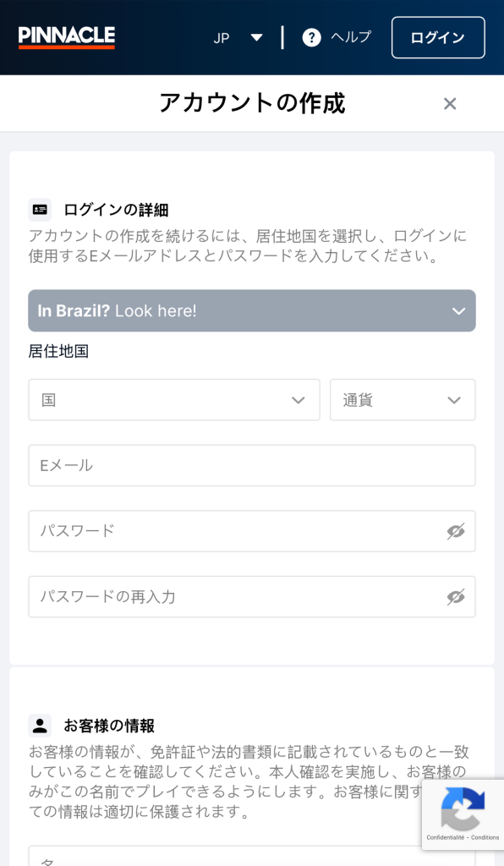
Task: Click inside the Eメール input field
Action: (250, 466)
